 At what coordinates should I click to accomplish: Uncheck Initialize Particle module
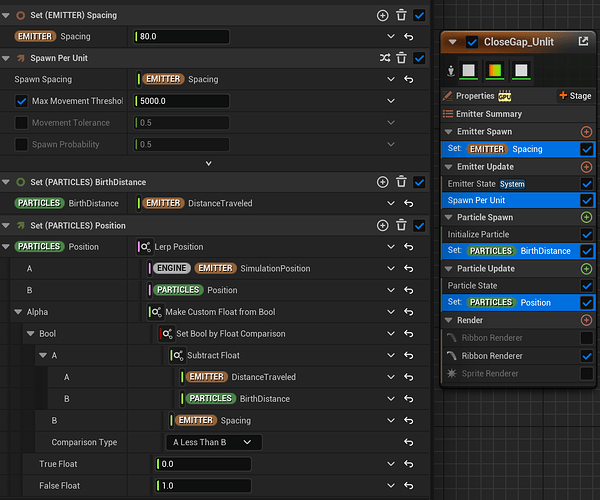point(587,234)
